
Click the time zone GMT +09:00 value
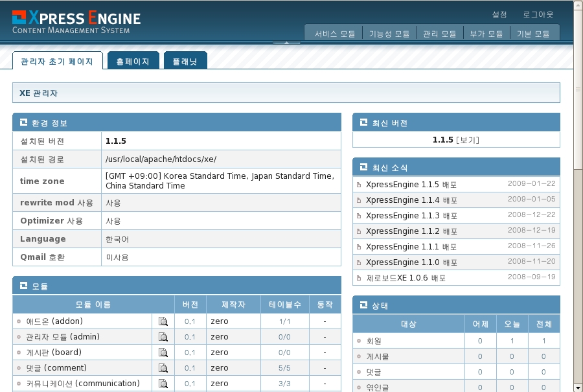(x=220, y=181)
